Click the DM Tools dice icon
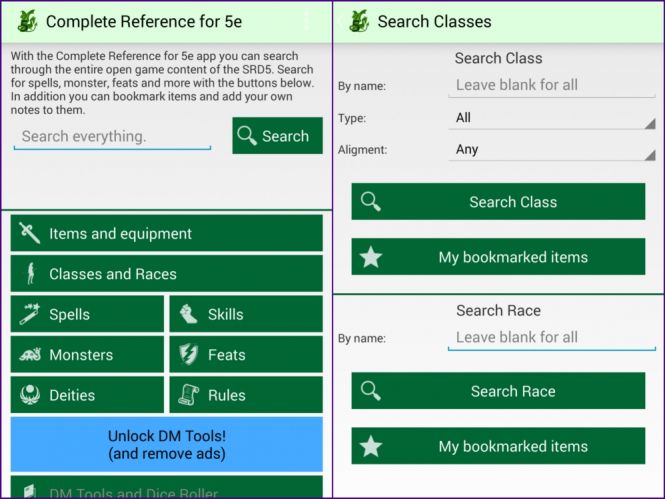This screenshot has width=665, height=499. pyautogui.click(x=30, y=491)
